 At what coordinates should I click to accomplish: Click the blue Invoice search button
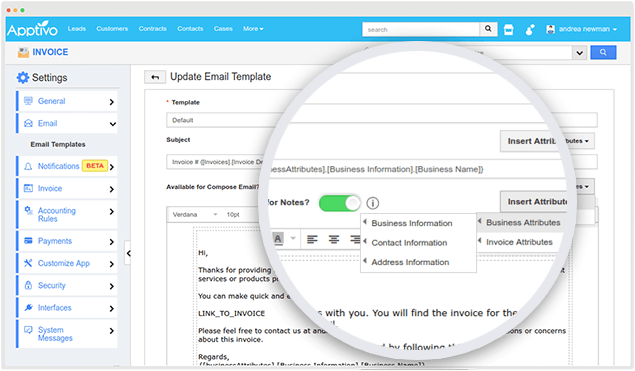[x=603, y=52]
